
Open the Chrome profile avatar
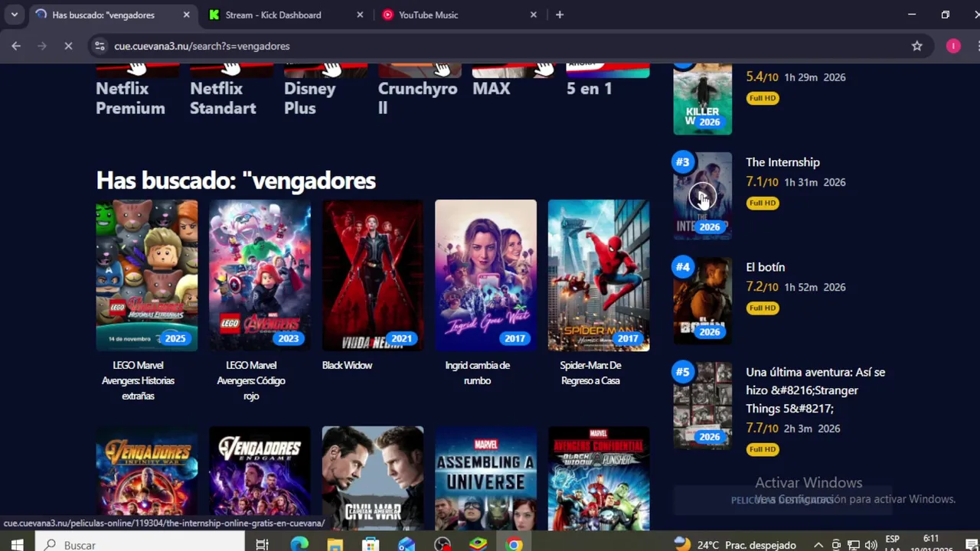tap(953, 46)
